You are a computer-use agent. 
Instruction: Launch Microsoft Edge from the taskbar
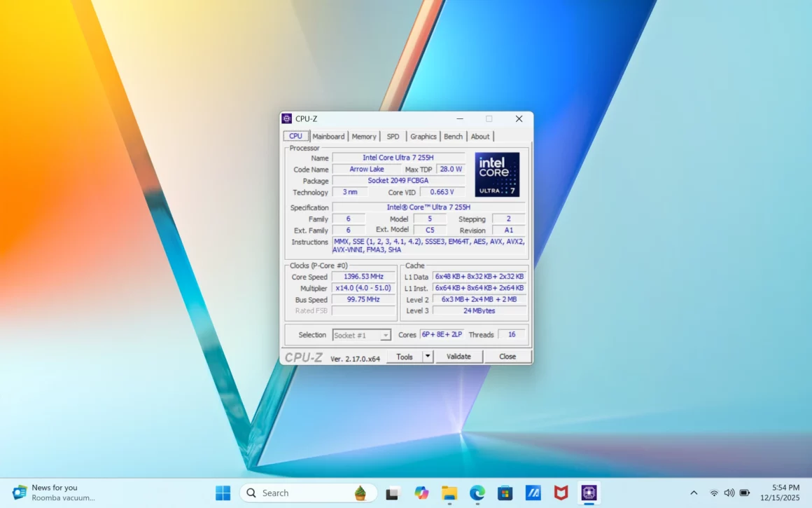[477, 493]
